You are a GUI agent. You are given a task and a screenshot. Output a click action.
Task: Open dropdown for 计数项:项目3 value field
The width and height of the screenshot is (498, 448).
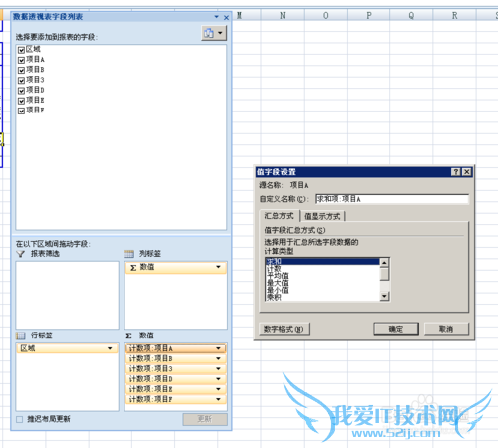click(218, 368)
